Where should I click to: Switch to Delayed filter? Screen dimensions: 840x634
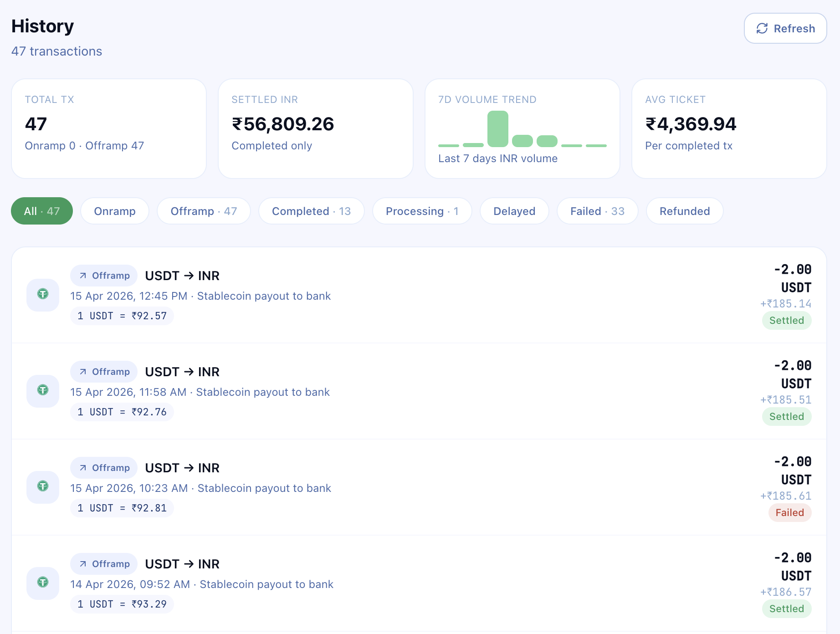coord(514,211)
